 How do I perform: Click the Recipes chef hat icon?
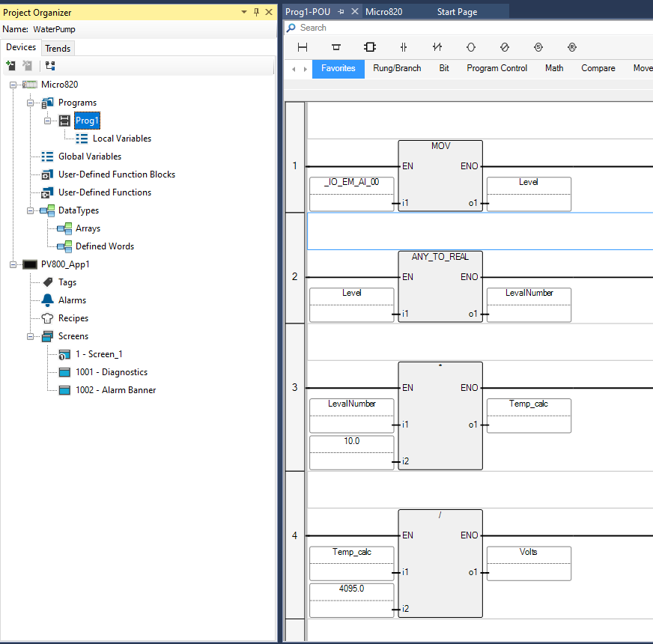pos(47,318)
